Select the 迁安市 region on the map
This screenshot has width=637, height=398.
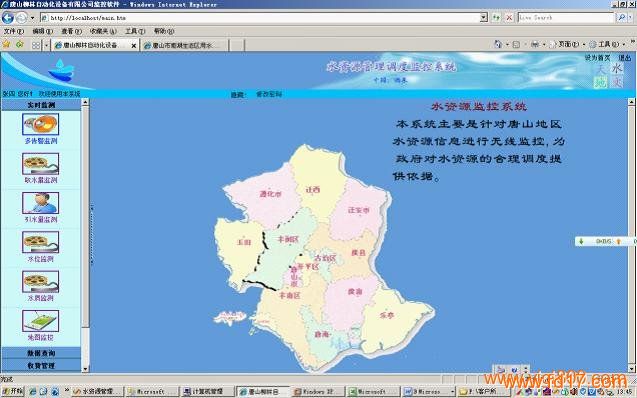click(x=359, y=210)
